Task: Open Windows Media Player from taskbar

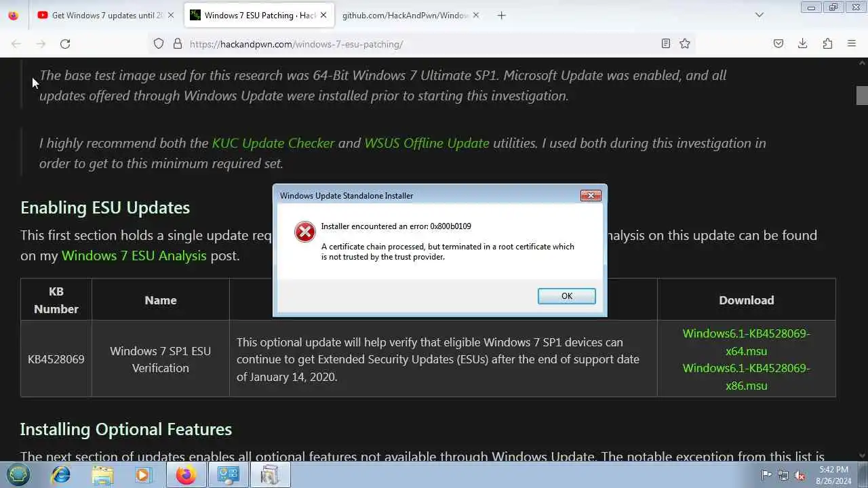Action: click(143, 475)
